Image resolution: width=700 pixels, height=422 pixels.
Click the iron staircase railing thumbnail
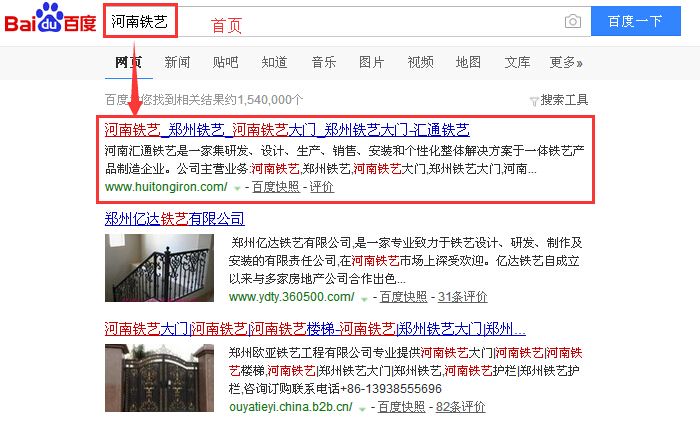pyautogui.click(x=159, y=268)
